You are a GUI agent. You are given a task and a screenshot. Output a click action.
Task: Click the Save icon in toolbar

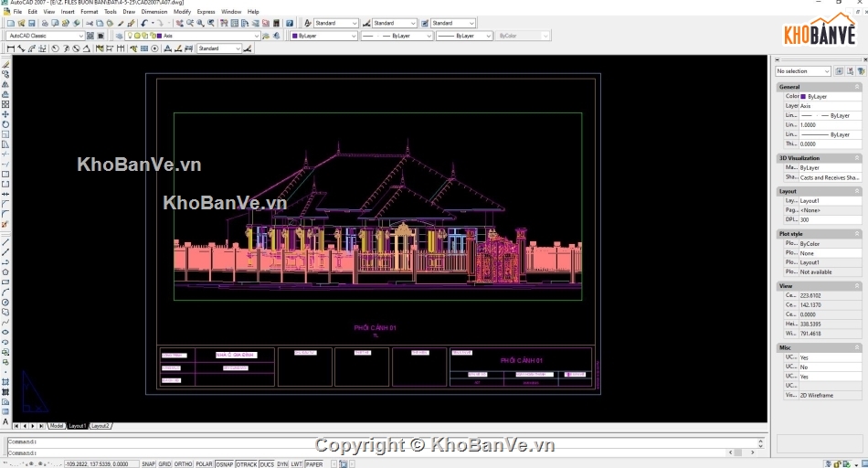(32, 23)
